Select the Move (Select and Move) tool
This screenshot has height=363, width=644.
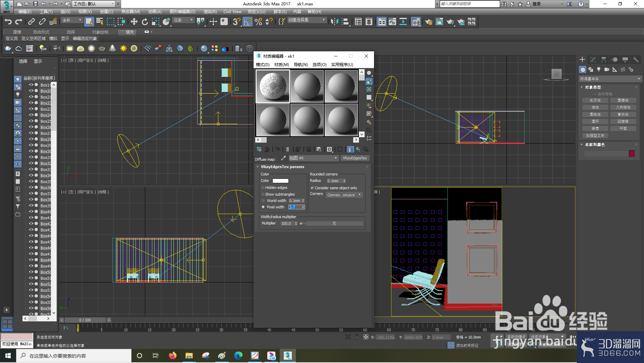[x=134, y=22]
